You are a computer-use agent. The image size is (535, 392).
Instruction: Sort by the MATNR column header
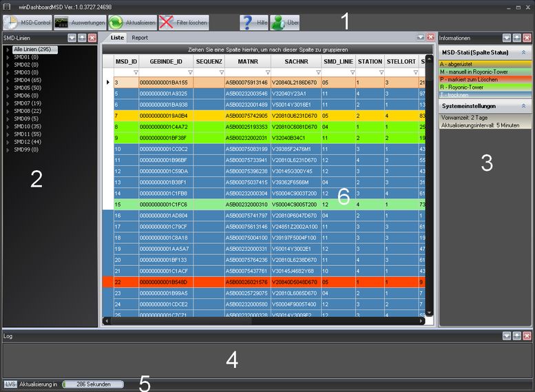[248, 62]
